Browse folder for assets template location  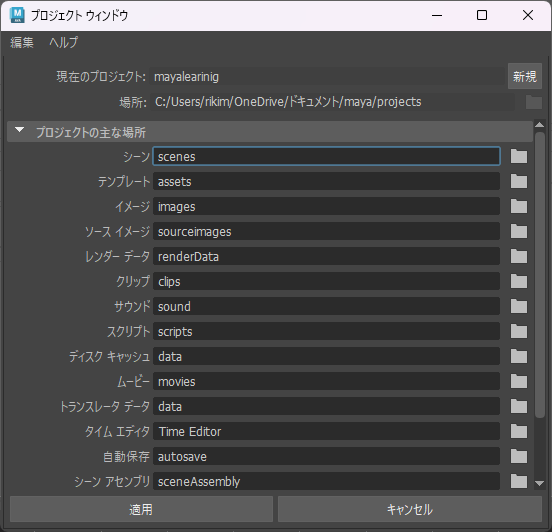519,181
